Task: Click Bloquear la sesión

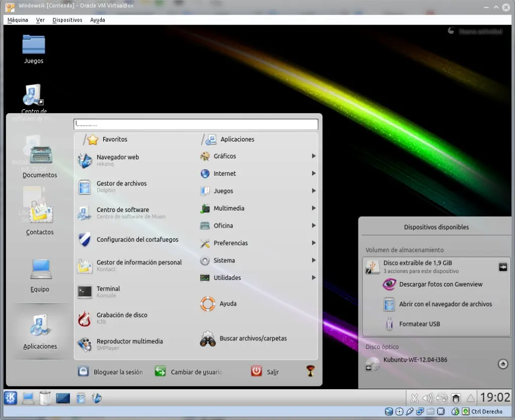Action: [110, 372]
